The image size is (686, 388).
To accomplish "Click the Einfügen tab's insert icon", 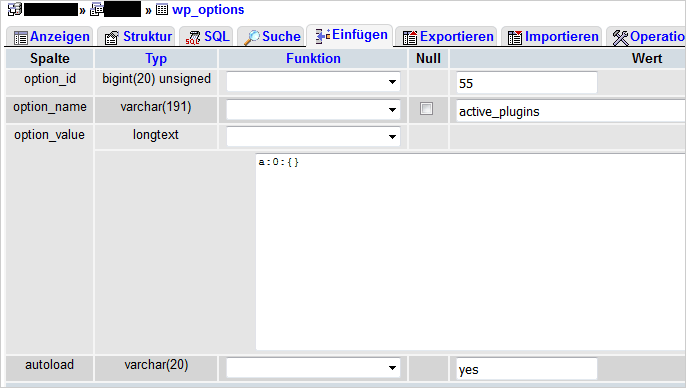I will [323, 36].
